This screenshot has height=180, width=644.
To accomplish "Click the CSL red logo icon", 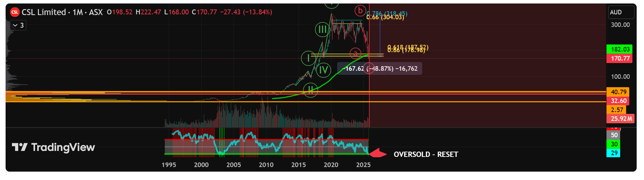I will 15,12.
